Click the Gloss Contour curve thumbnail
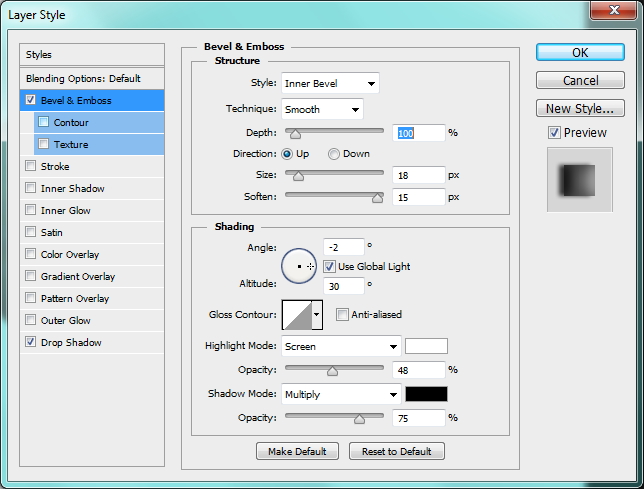 click(297, 315)
